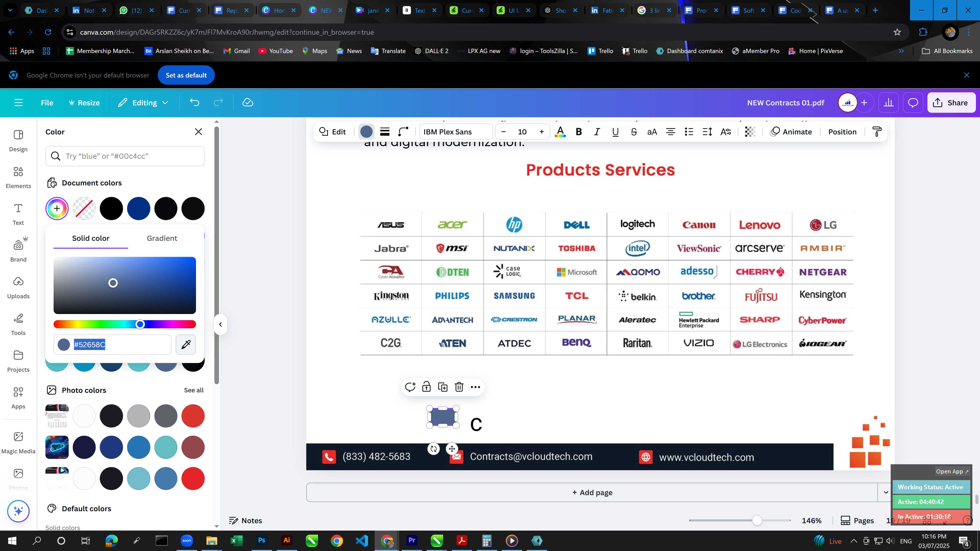This screenshot has width=980, height=551.
Task: Open the transparency control in toolbar
Action: click(x=750, y=132)
